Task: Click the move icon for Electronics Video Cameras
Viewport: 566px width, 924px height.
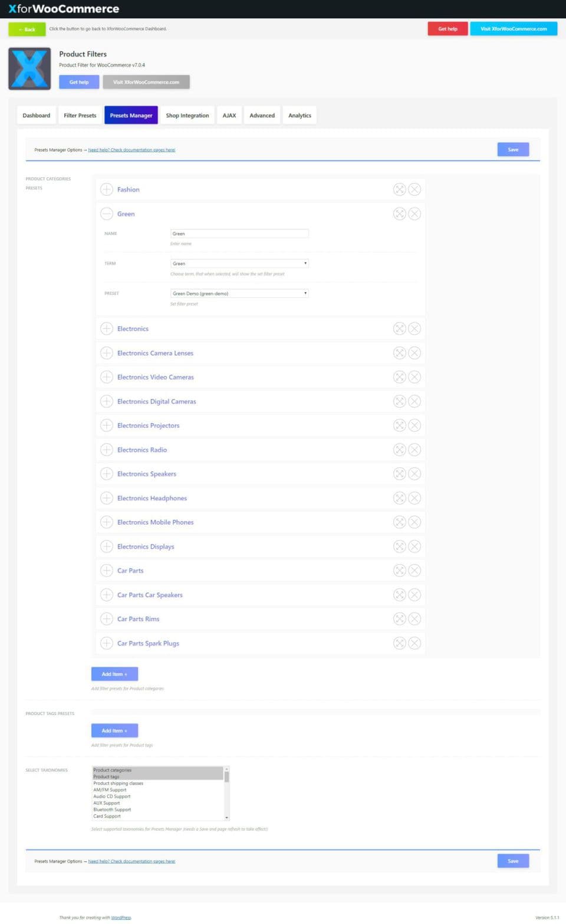Action: [x=399, y=377]
